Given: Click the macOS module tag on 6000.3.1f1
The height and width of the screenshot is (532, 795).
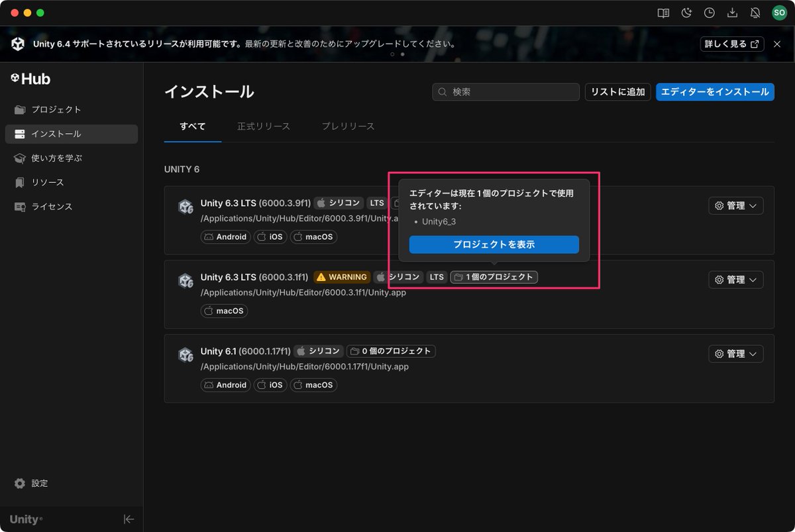Looking at the screenshot, I should [x=224, y=311].
